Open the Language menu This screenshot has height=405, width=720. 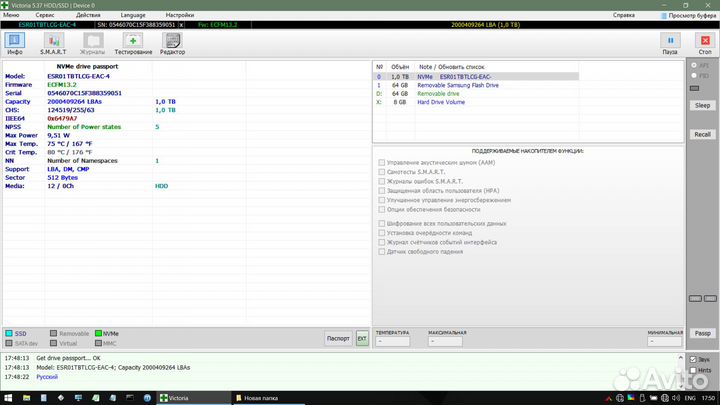(132, 16)
